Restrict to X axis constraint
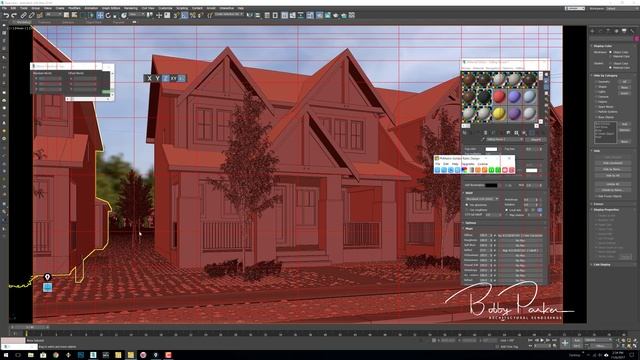640x360 pixels. click(x=149, y=78)
